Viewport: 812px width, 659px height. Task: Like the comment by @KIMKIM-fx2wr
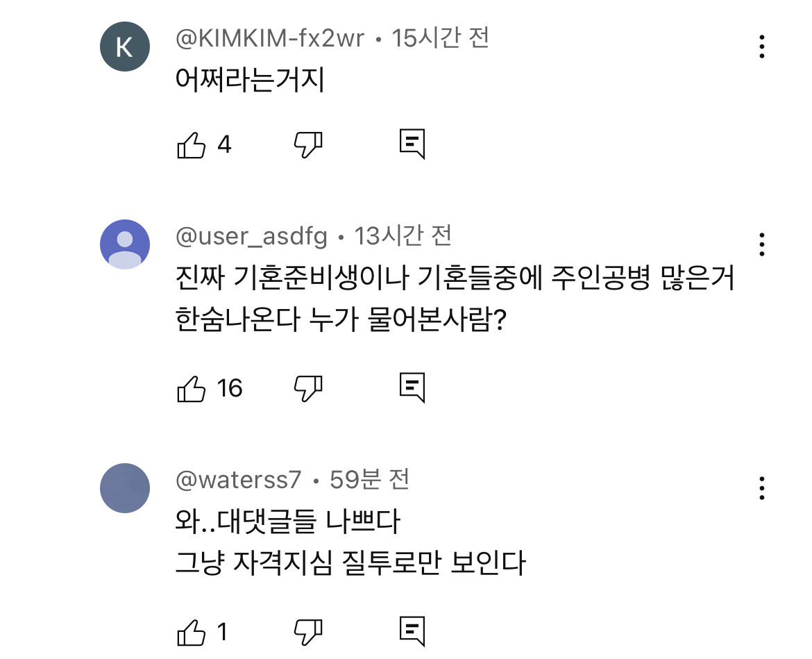[x=192, y=144]
